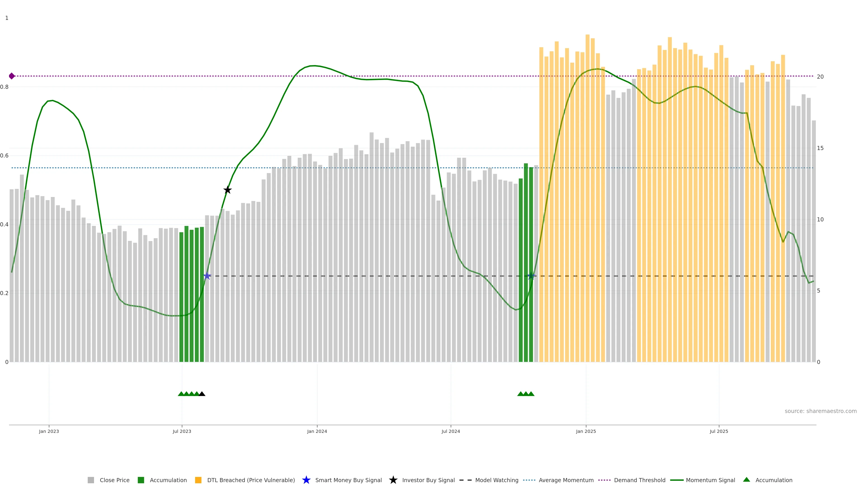Click the Jul 2025 x-axis label

(x=719, y=431)
